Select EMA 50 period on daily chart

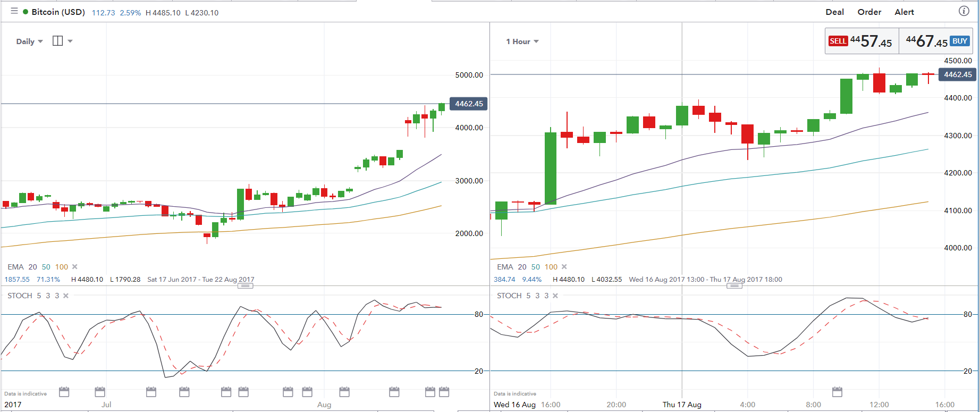pyautogui.click(x=46, y=267)
